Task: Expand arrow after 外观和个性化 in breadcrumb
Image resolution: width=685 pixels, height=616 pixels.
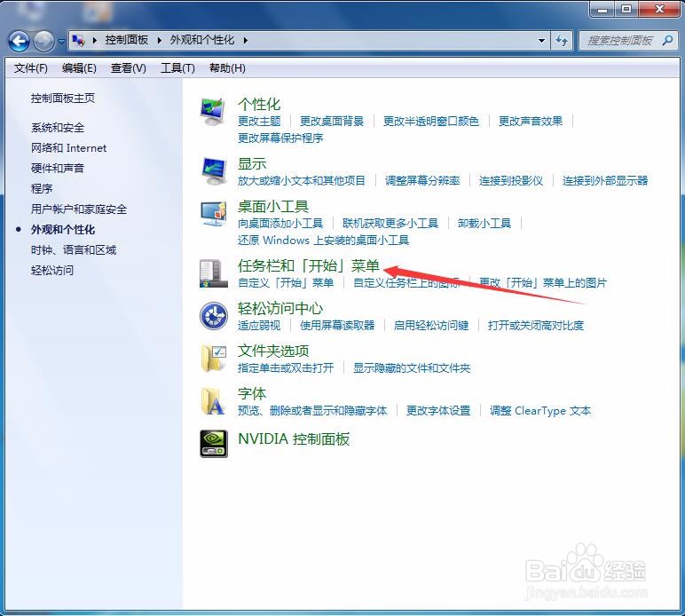Action: [246, 40]
